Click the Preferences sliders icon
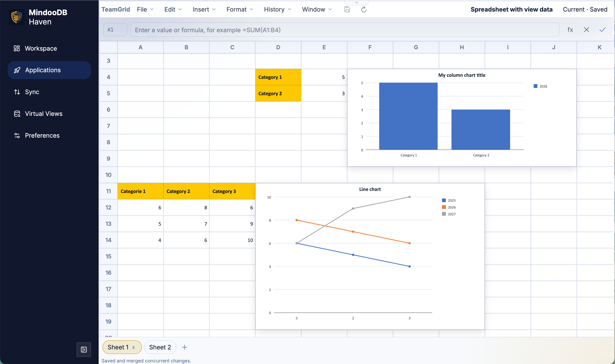 pos(17,135)
